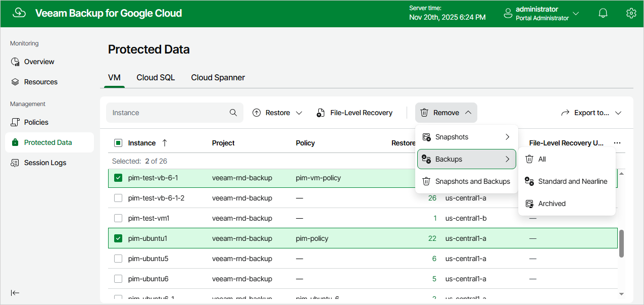Click the Policy column header
Viewport: 644px width, 305px height.
tap(306, 143)
